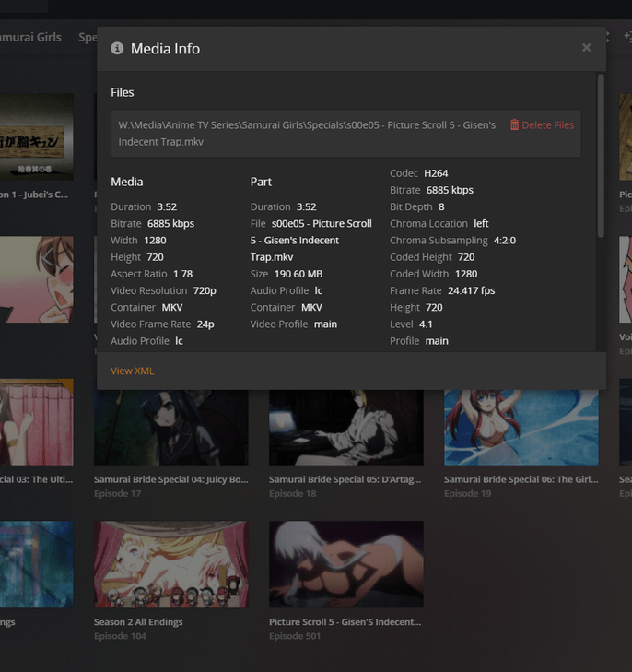Select the Chroma Subsampling 4:2:0 value
Image resolution: width=632 pixels, height=672 pixels.
click(x=505, y=241)
